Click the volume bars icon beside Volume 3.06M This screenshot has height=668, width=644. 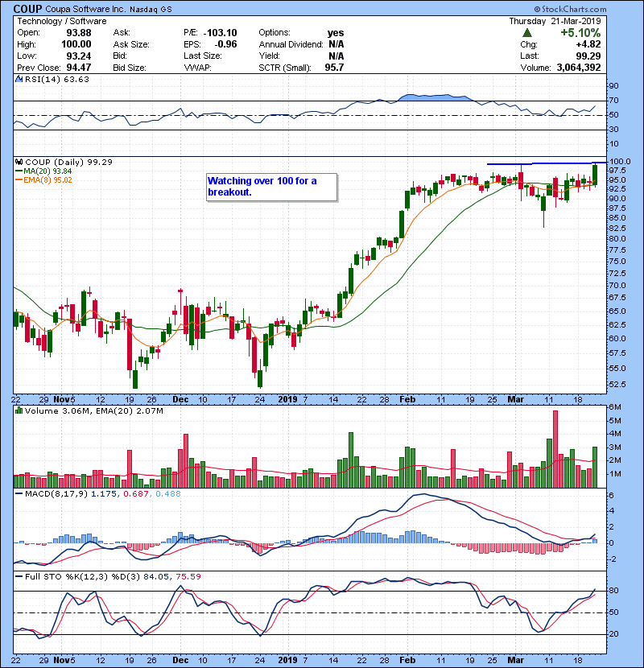pos(19,410)
